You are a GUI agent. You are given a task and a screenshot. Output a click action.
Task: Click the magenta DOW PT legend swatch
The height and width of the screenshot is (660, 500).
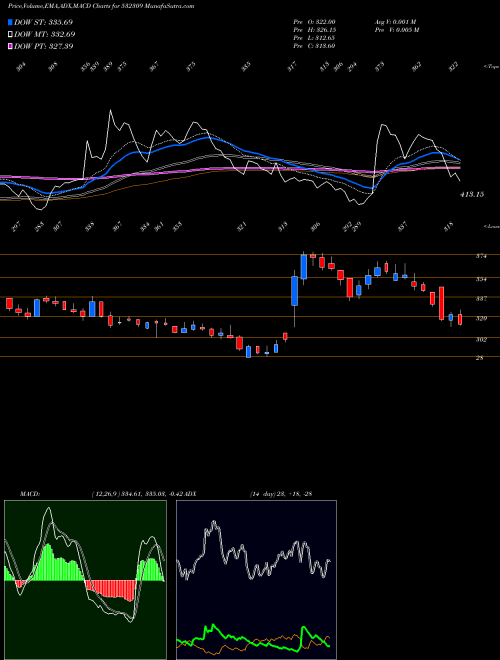11,46
